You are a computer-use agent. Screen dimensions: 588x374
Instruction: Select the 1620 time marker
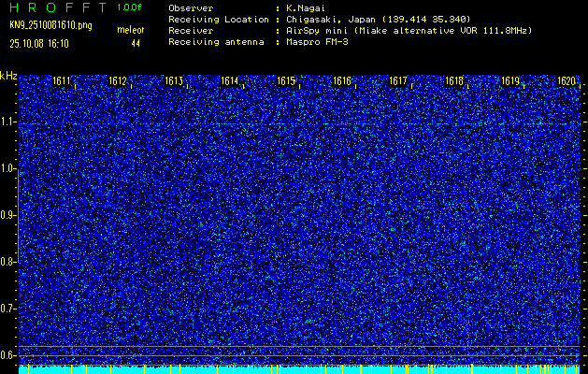(x=566, y=81)
